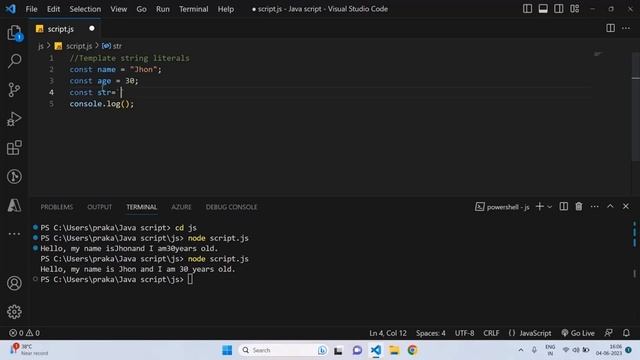This screenshot has height=360, width=640.
Task: Open errors and warnings count in status bar
Action: tap(24, 333)
